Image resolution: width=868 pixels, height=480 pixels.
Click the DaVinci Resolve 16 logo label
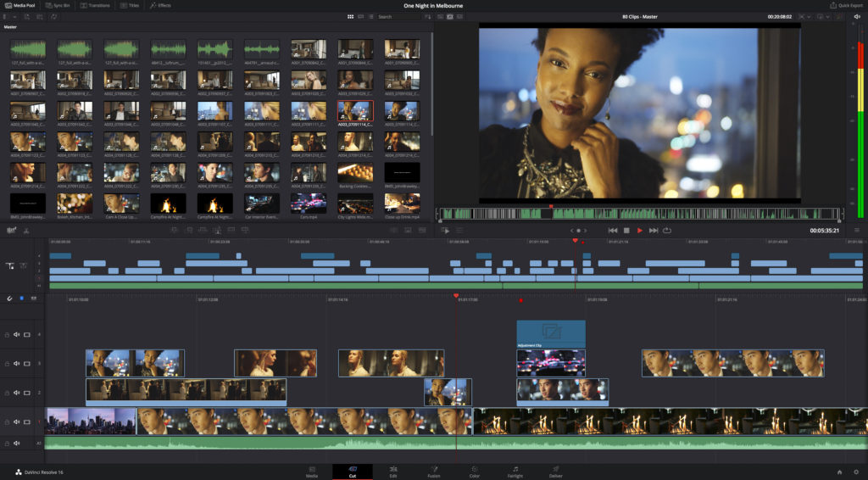pos(39,472)
